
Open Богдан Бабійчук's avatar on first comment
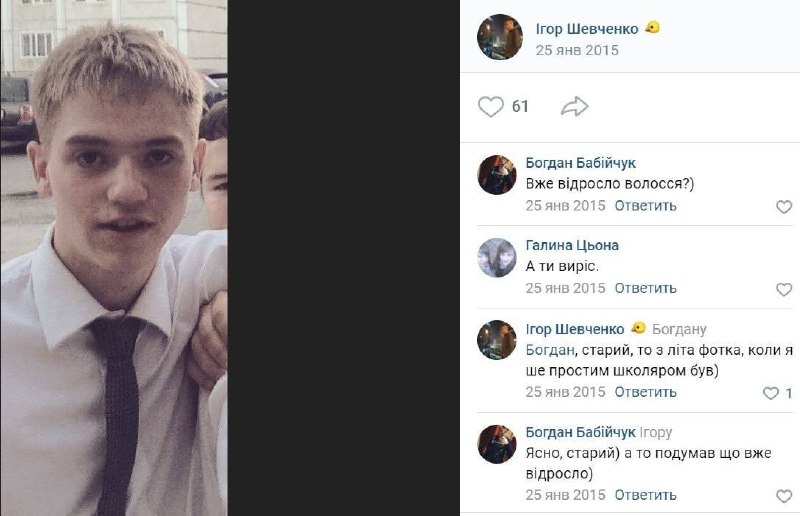496,175
